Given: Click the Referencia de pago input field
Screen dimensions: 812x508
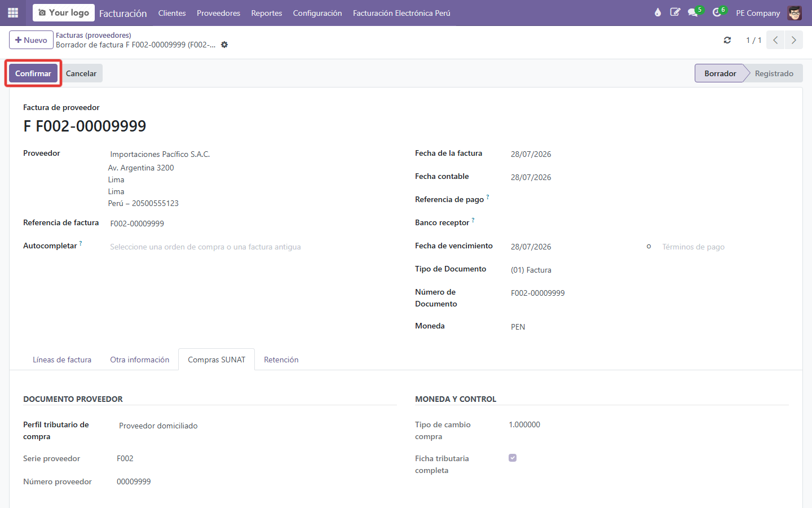Looking at the screenshot, I should coord(648,200).
